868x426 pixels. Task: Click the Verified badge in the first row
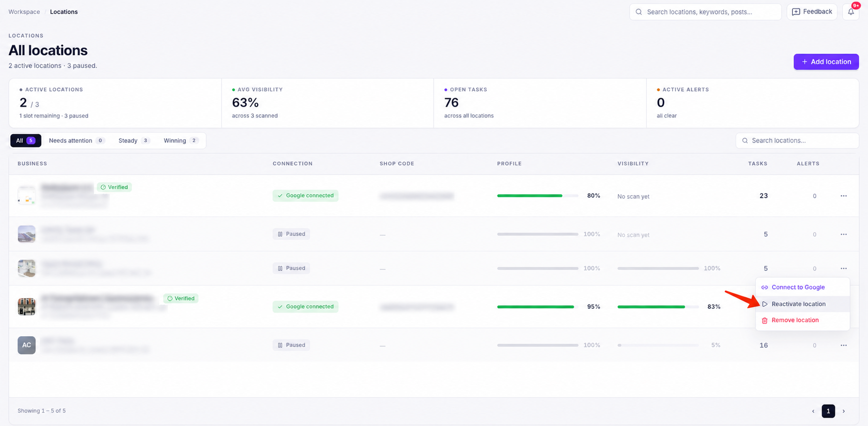pos(115,187)
